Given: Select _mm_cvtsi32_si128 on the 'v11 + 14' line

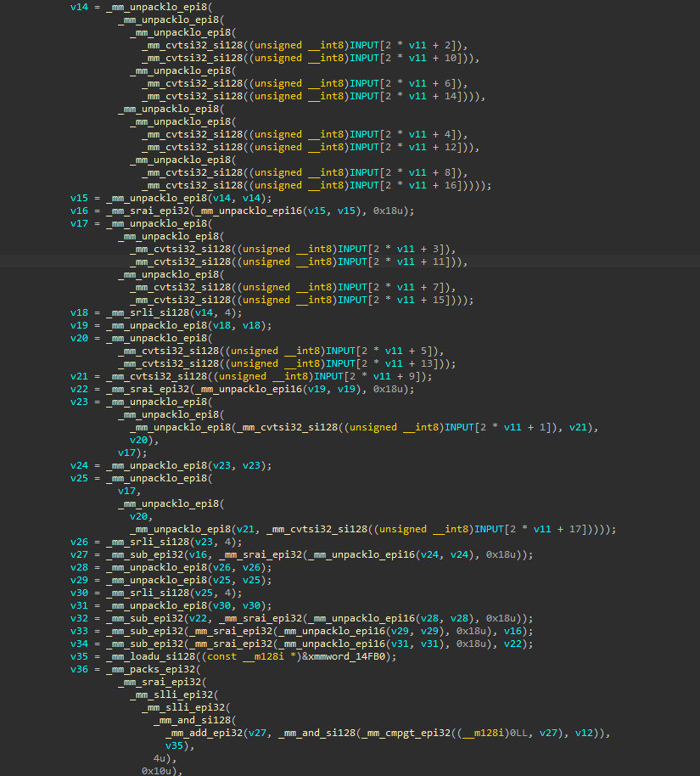Looking at the screenshot, I should tap(193, 96).
